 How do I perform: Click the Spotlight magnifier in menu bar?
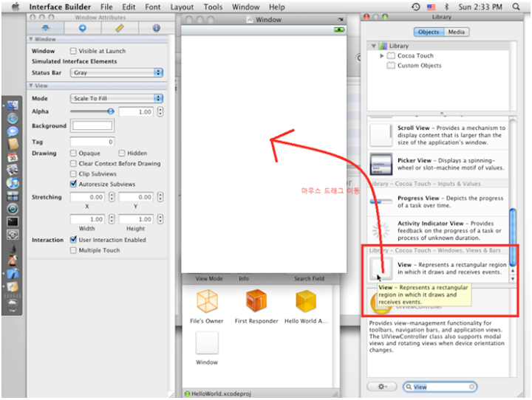point(516,7)
